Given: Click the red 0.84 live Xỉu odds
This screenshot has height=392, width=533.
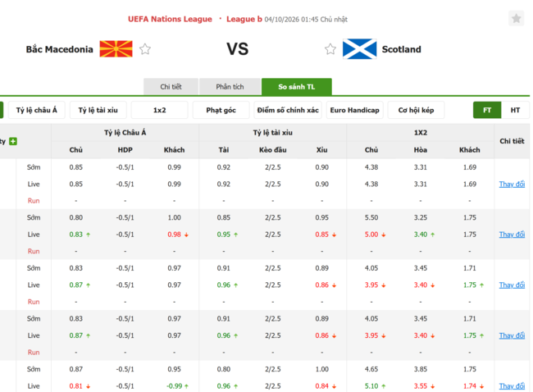Looking at the screenshot, I should (322, 386).
